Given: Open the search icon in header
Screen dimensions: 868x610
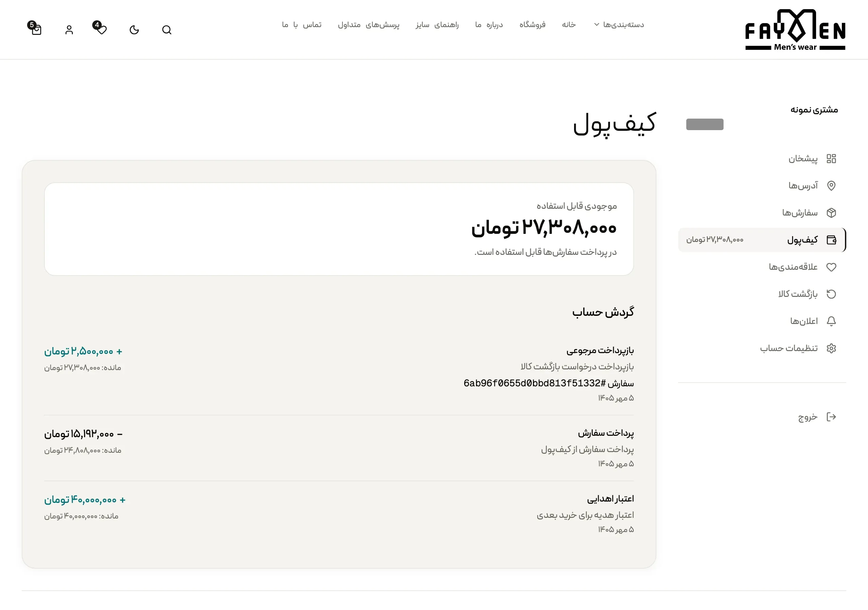Looking at the screenshot, I should [167, 30].
